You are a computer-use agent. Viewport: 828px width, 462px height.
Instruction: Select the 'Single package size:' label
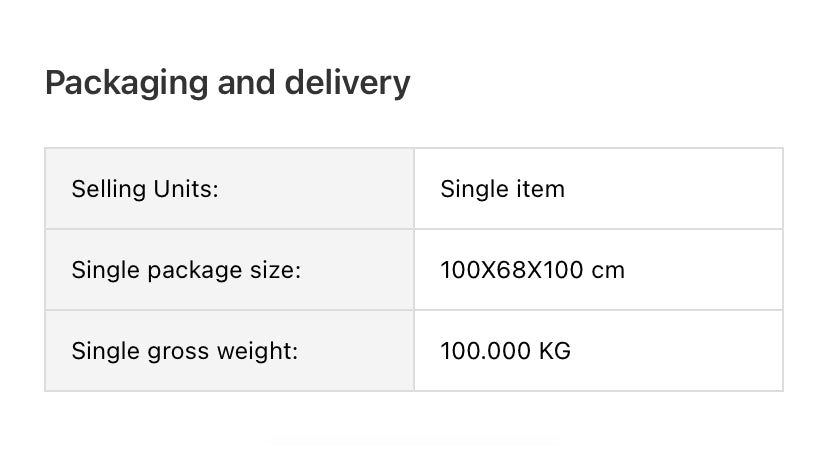(x=186, y=270)
